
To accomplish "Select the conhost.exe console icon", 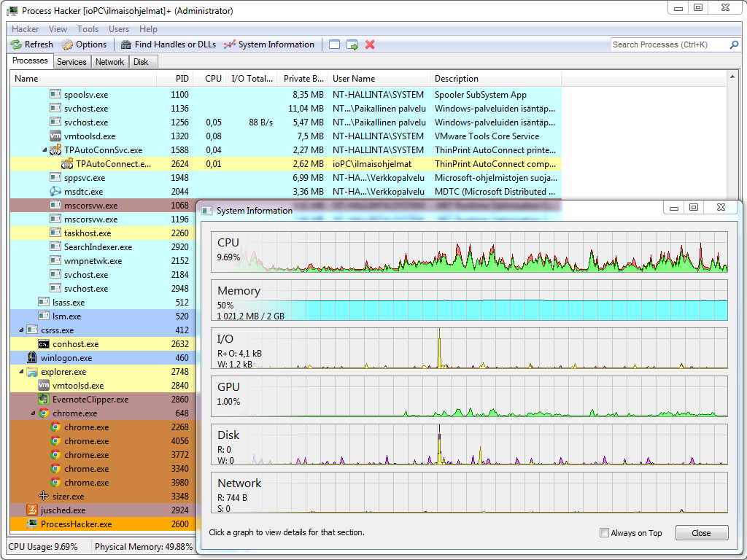I will coord(44,344).
